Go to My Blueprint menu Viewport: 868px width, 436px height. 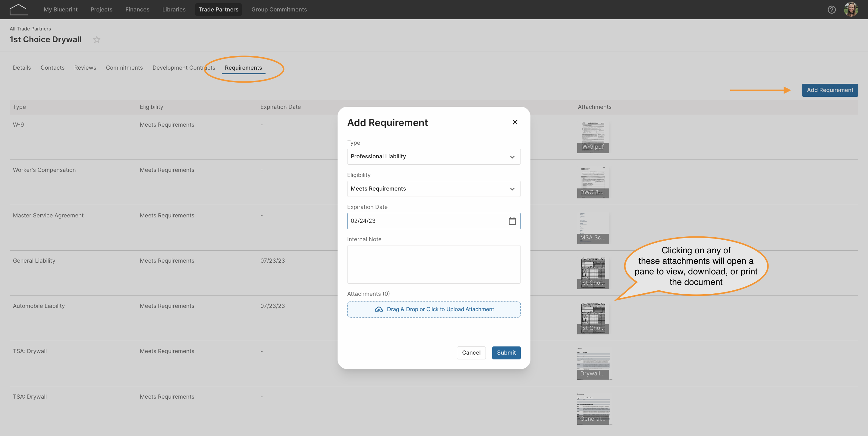click(61, 9)
